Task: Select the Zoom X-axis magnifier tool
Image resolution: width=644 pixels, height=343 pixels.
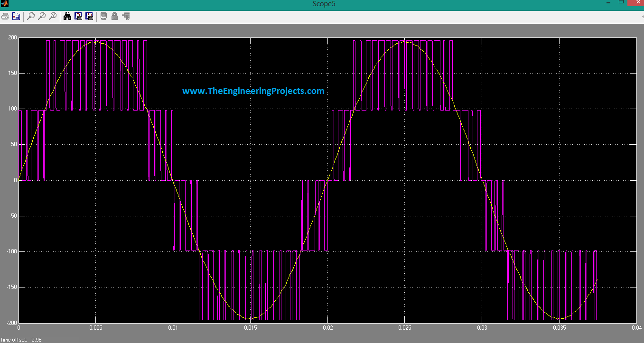Action: pyautogui.click(x=42, y=16)
